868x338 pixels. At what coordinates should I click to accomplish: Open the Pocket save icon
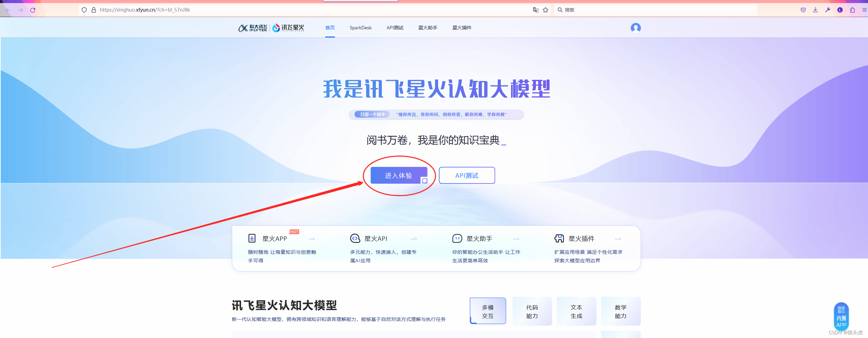tap(803, 10)
